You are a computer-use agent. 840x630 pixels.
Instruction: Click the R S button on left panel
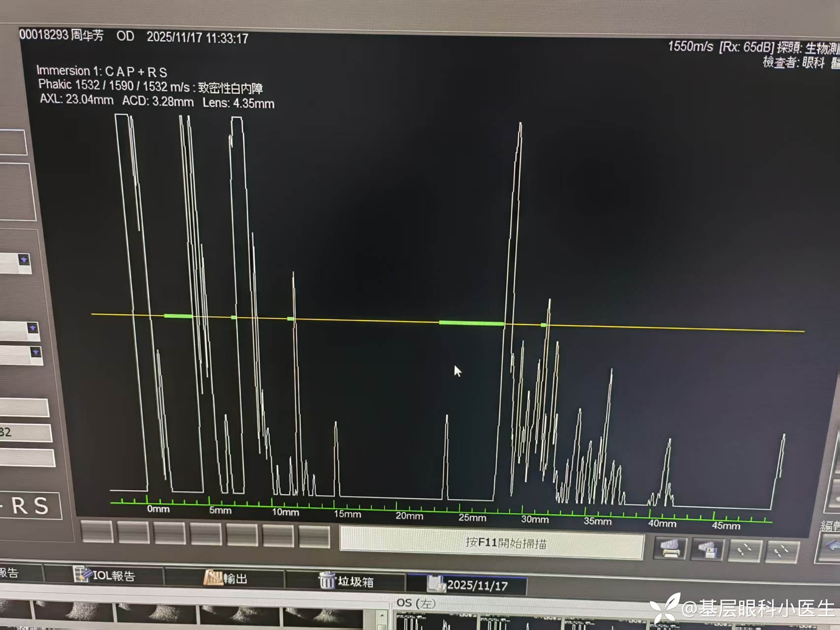click(x=30, y=506)
